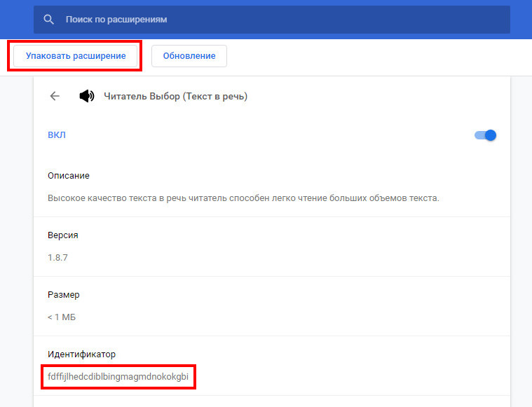The height and width of the screenshot is (407, 532).
Task: Select the extension ID fdffijlhedcdiblbingmagmdnokokgbi
Action: coord(118,377)
